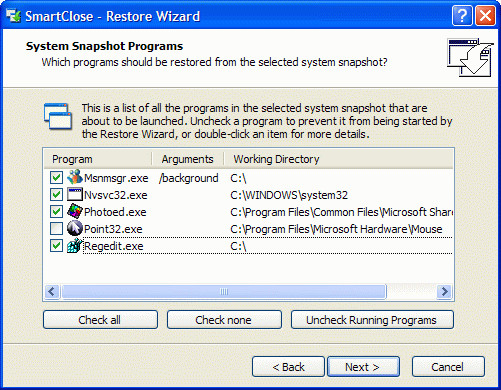Viewport: 501px width, 390px height.
Task: Select the Nvsvc32.exe row name
Action: click(116, 195)
